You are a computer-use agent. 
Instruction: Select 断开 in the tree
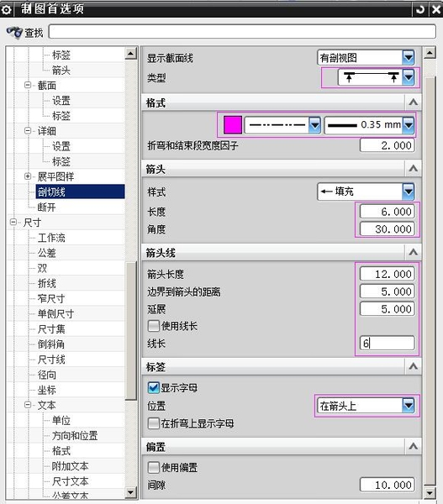pos(46,207)
